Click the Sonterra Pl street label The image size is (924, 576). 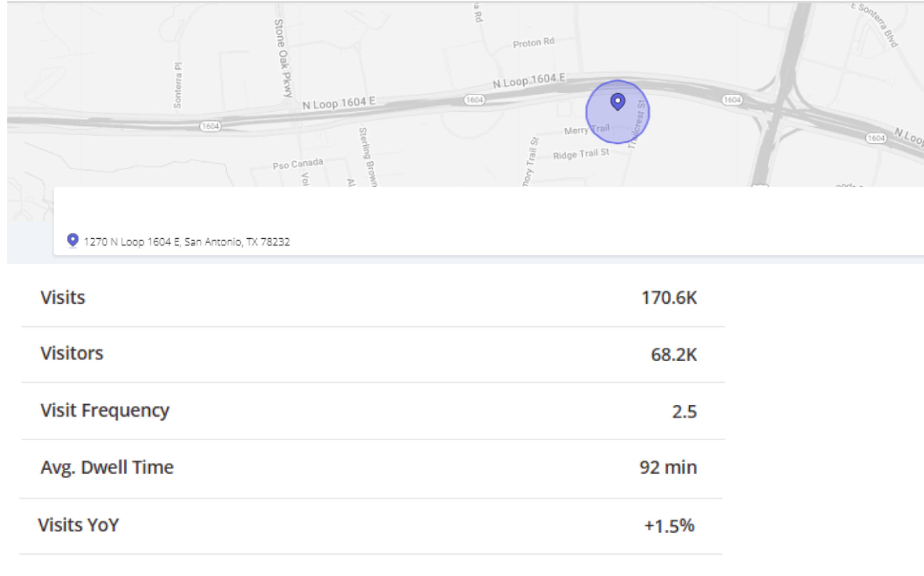[x=177, y=85]
